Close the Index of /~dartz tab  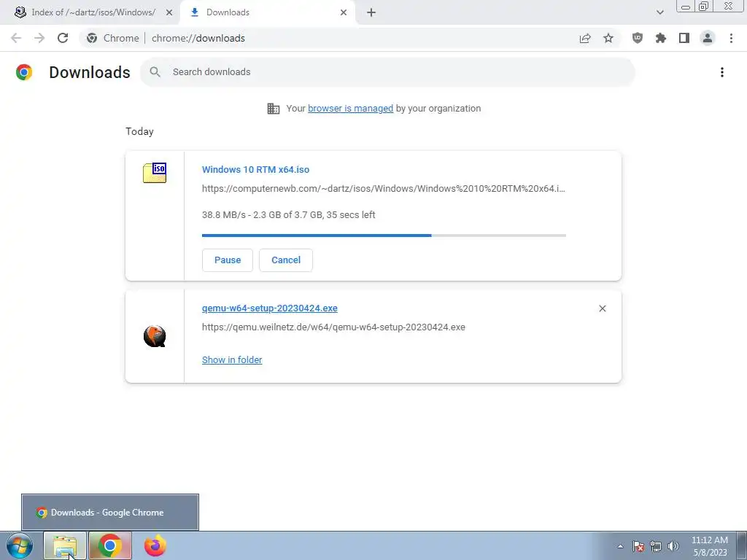[x=169, y=12]
